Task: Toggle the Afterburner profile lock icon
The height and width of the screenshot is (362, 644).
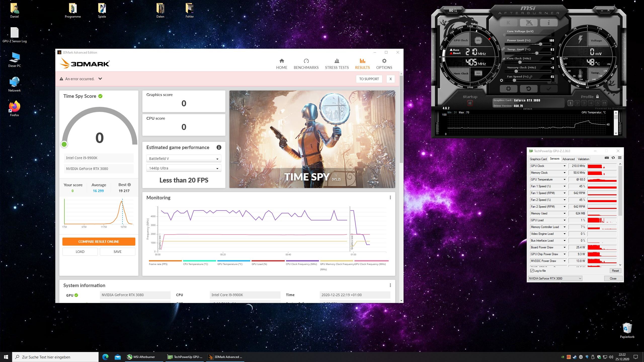Action: 597,97
